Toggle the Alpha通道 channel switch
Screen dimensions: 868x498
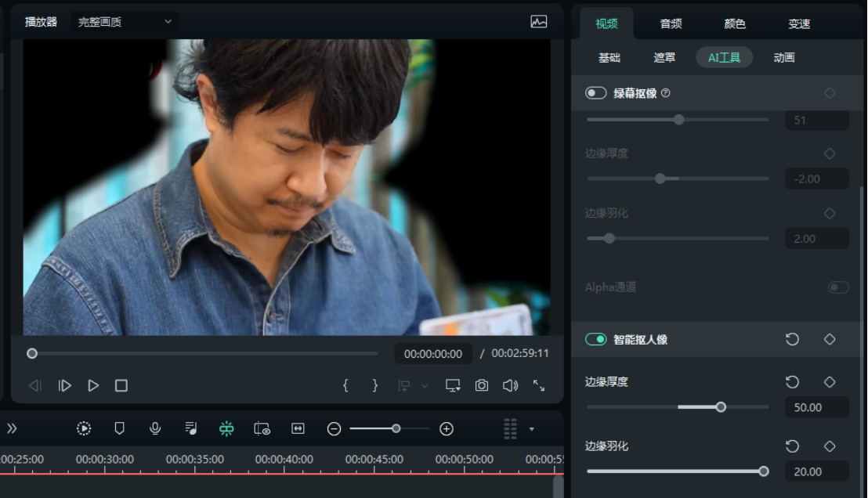click(x=838, y=287)
